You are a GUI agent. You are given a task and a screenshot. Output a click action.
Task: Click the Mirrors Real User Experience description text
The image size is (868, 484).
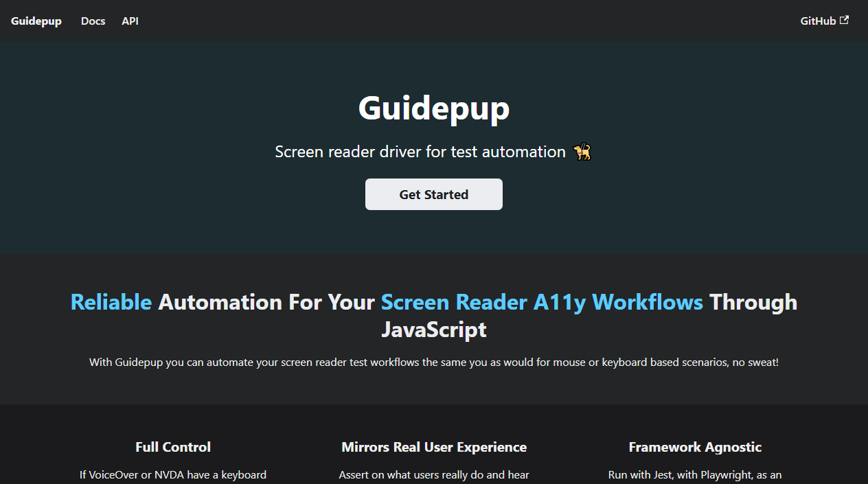coord(433,474)
